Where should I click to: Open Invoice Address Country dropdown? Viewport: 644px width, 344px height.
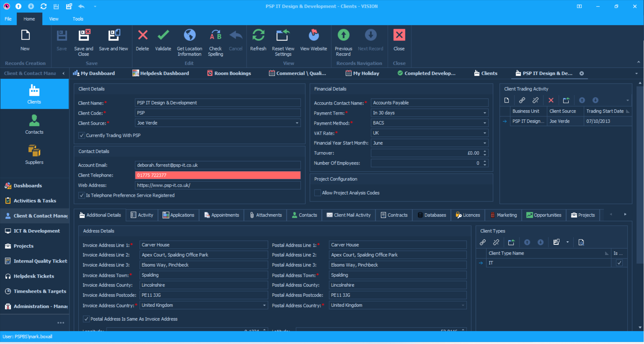265,305
